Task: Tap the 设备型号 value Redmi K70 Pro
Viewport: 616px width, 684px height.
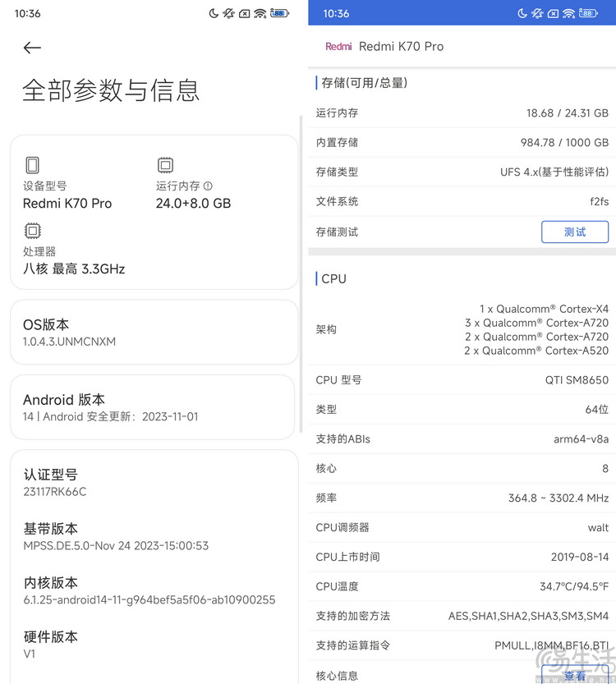Action: click(x=67, y=204)
